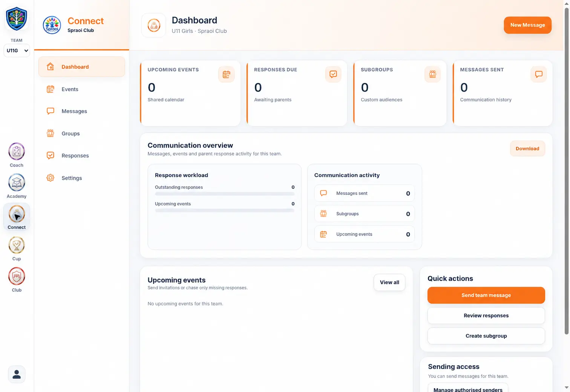Click the 'Awaiting parents' text

[273, 100]
